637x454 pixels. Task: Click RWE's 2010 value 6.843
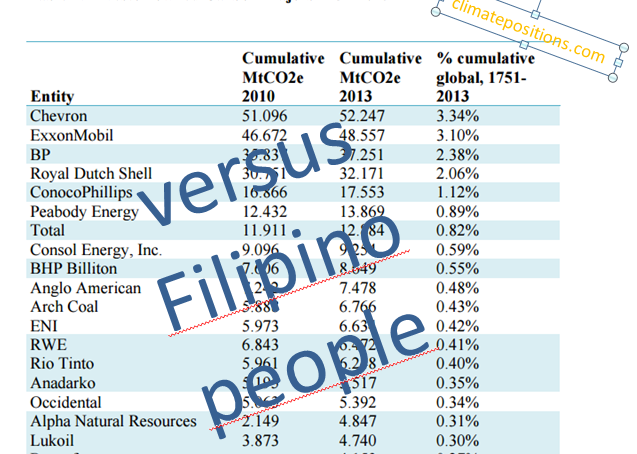tap(260, 345)
